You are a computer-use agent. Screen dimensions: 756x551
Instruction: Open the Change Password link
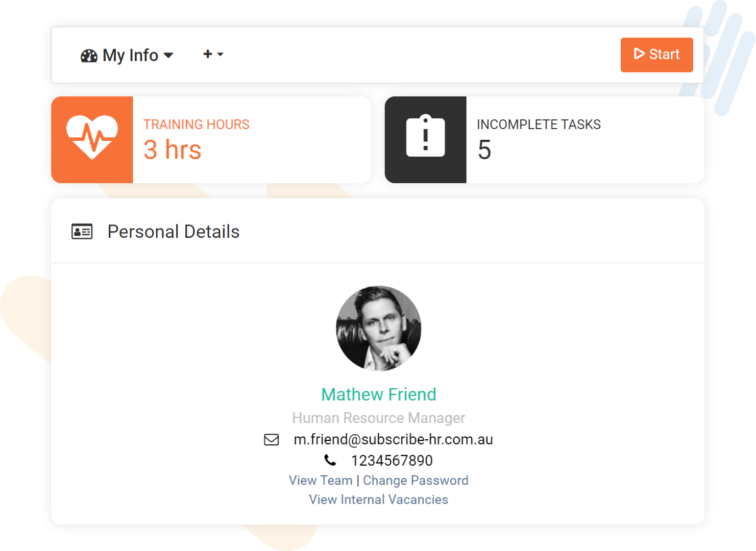[x=415, y=480]
